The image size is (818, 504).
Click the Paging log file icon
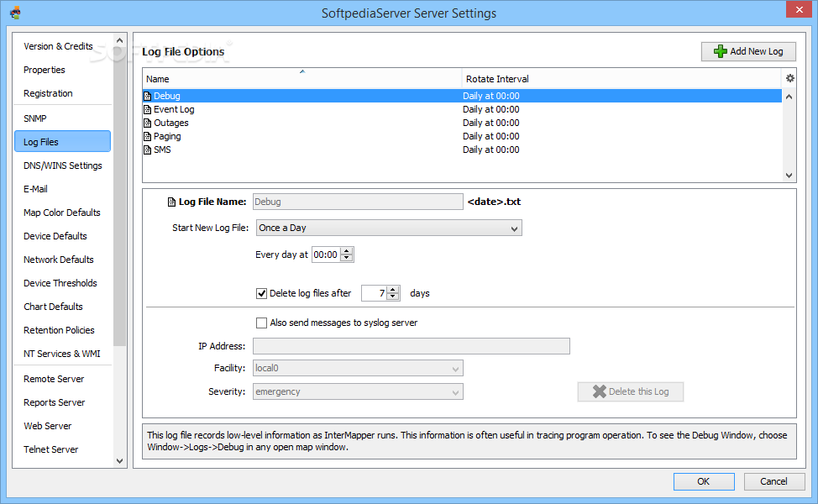147,137
